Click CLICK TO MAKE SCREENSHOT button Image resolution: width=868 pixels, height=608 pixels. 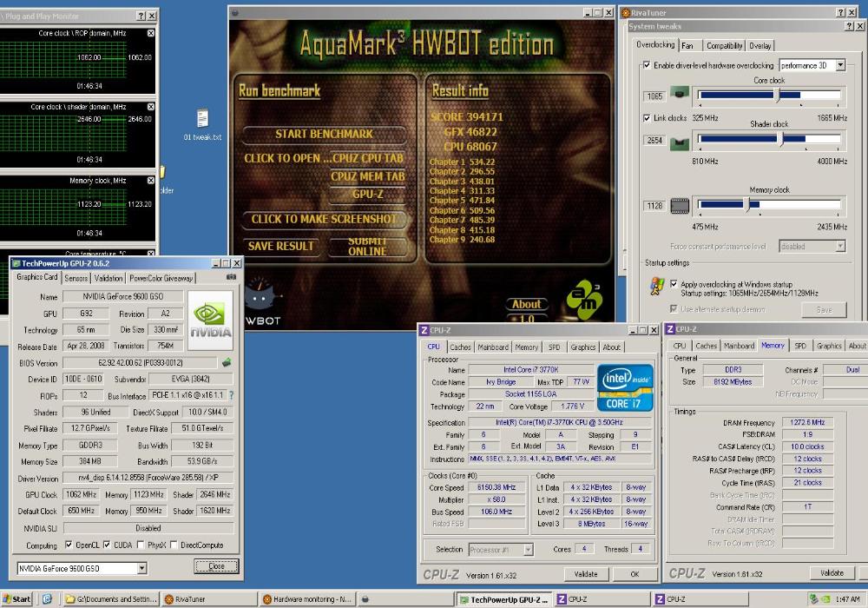[325, 219]
